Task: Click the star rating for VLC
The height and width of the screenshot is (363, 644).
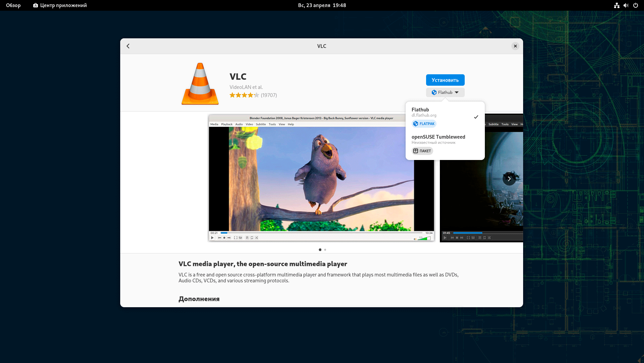Action: 244,95
